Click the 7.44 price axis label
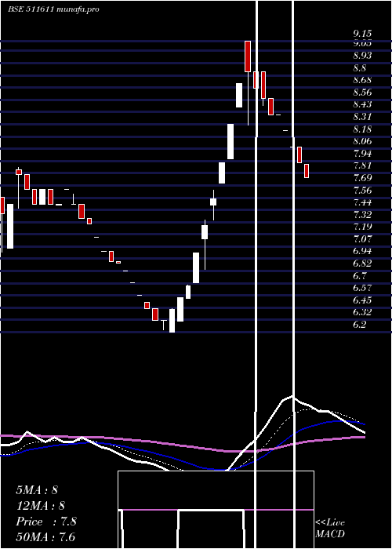This screenshot has width=392, height=549. pyautogui.click(x=362, y=202)
